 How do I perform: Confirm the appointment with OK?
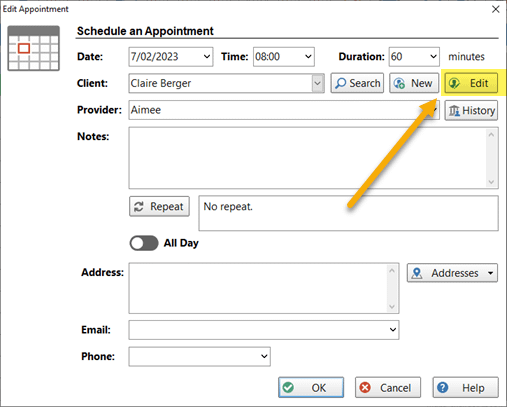(x=311, y=387)
